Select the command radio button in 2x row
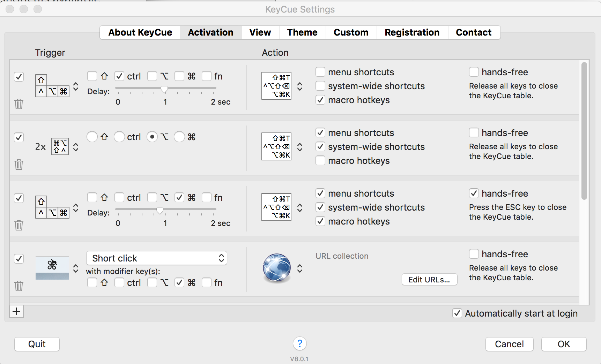The image size is (601, 364). pos(179,137)
